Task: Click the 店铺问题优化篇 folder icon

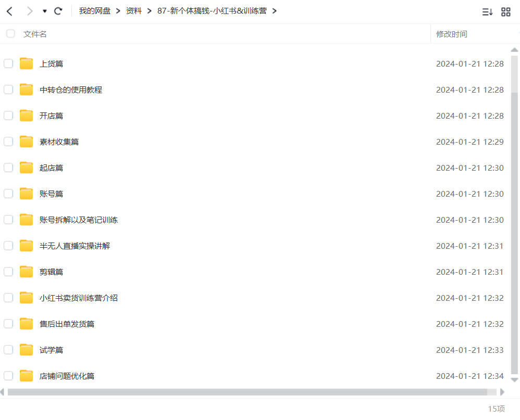Action: click(26, 376)
